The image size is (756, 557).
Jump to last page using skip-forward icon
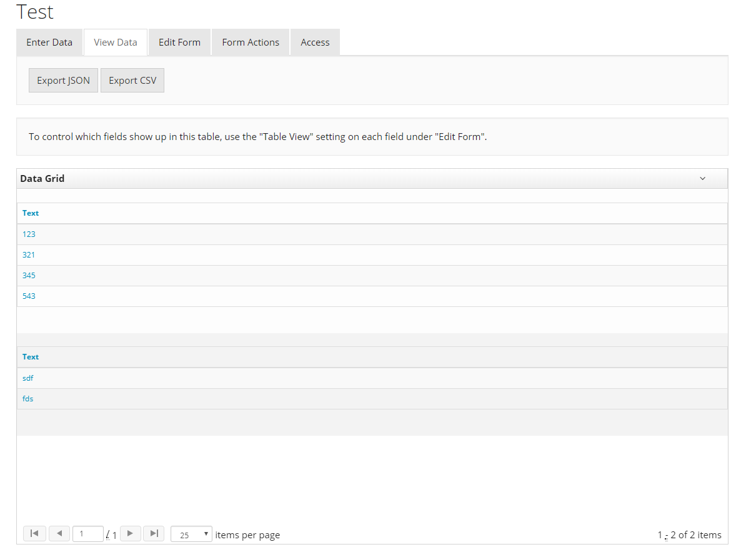pyautogui.click(x=154, y=533)
